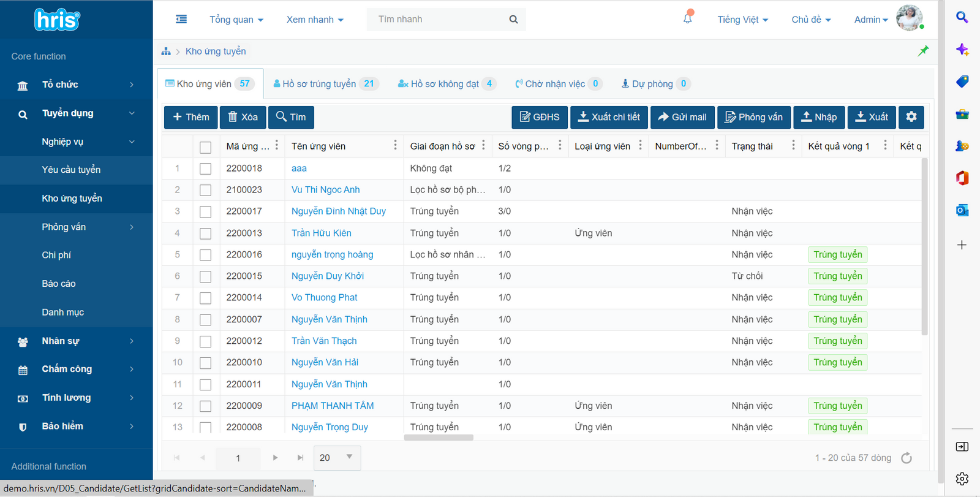Viewport: 980px width, 497px height.
Task: Go to next page of results
Action: (x=275, y=458)
